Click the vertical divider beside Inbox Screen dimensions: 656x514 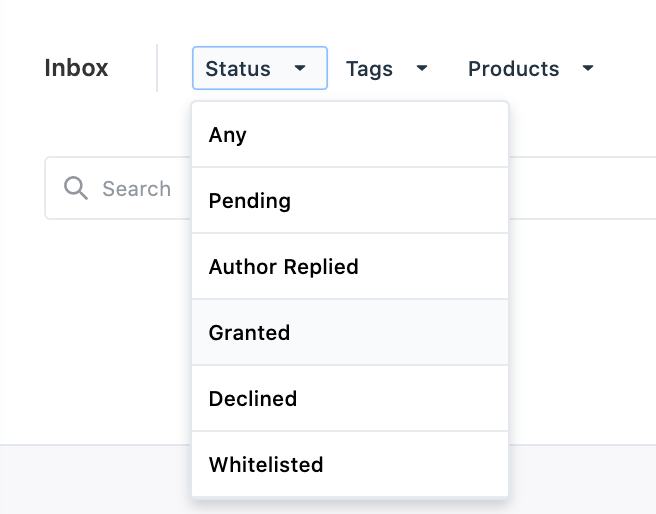157,68
